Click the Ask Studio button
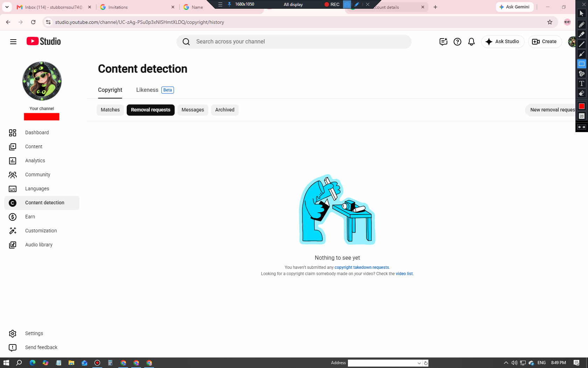This screenshot has width=588, height=368. (x=503, y=42)
